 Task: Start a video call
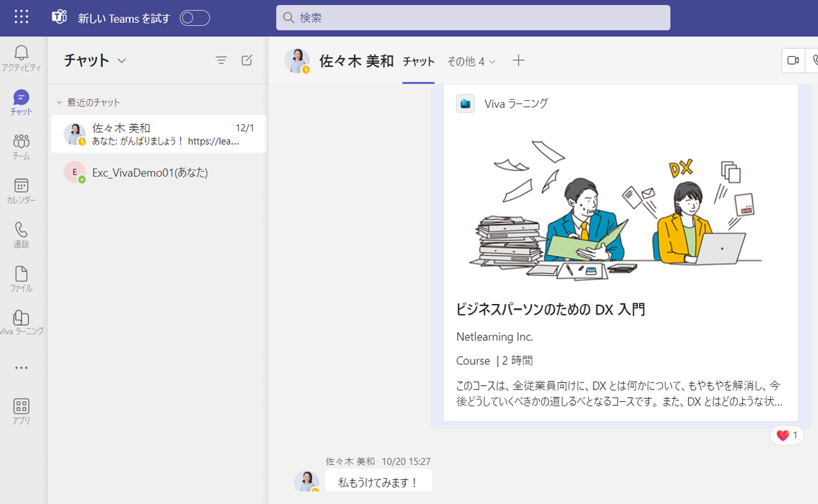click(793, 60)
